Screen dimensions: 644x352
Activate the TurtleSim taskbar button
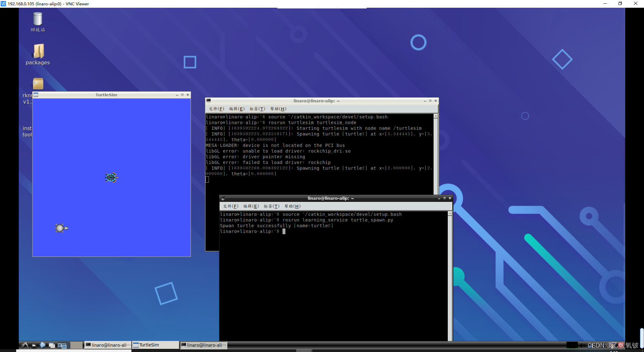155,345
